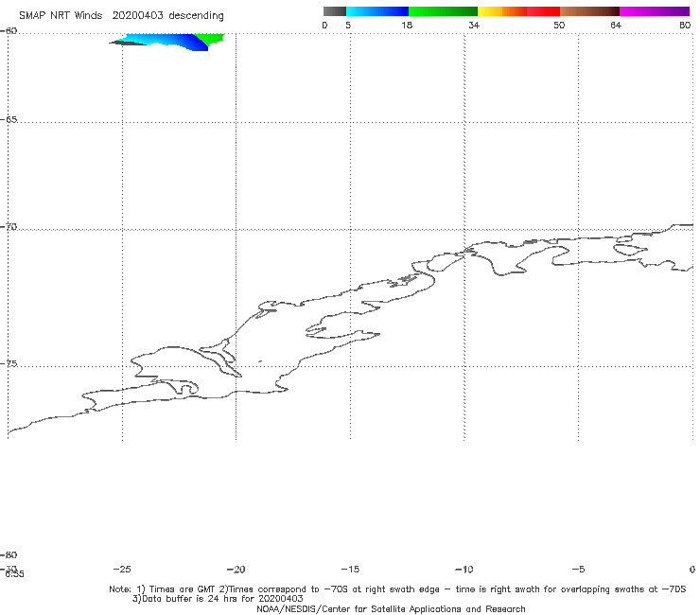Click the "-25" longitude label

click(x=122, y=569)
